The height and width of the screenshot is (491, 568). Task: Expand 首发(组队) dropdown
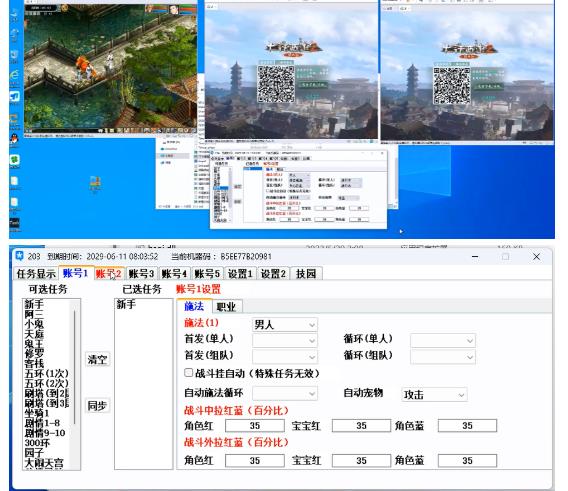[285, 357]
